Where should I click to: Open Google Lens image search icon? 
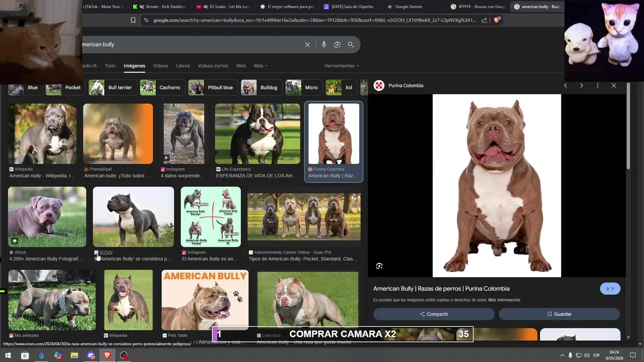(x=337, y=45)
